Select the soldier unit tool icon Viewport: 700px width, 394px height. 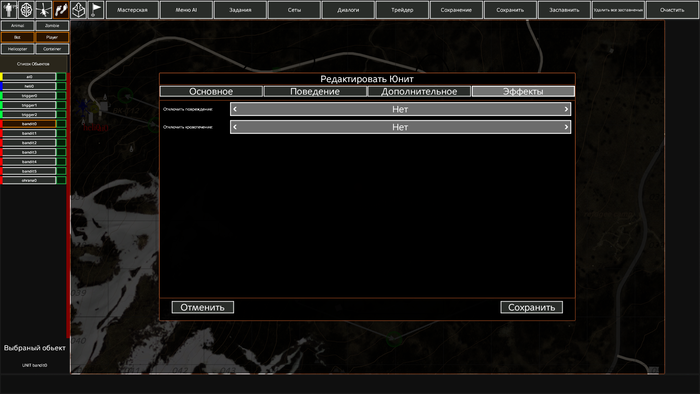coord(9,9)
